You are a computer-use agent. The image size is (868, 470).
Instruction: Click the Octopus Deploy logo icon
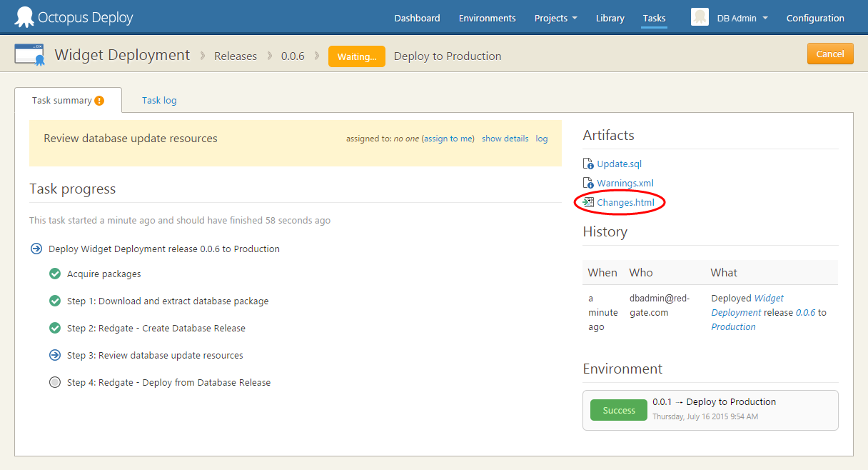(x=24, y=17)
